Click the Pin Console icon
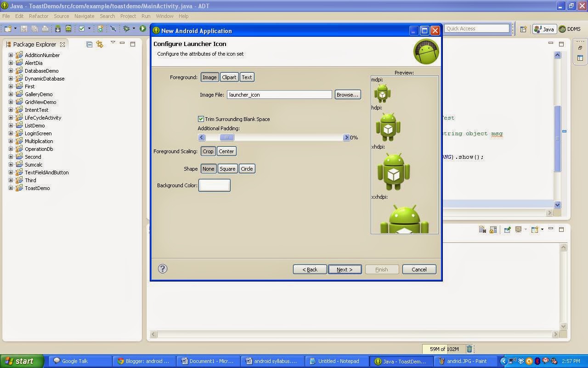 click(x=507, y=230)
